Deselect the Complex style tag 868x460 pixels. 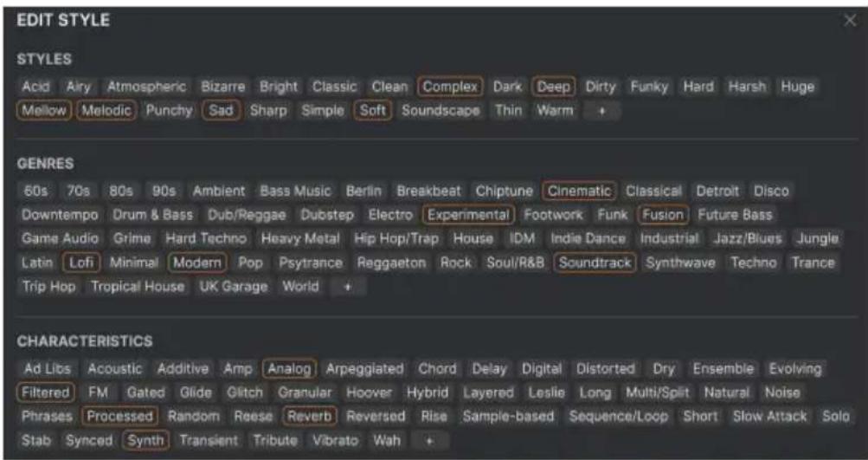click(450, 87)
